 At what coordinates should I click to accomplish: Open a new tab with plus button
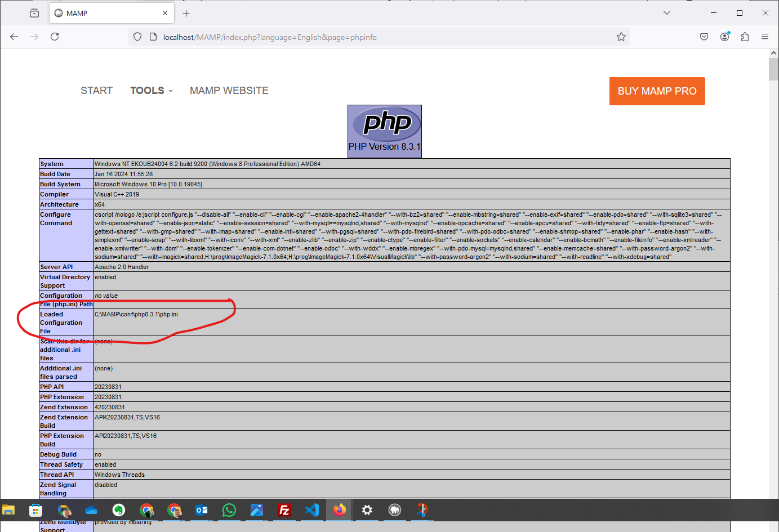coord(186,13)
